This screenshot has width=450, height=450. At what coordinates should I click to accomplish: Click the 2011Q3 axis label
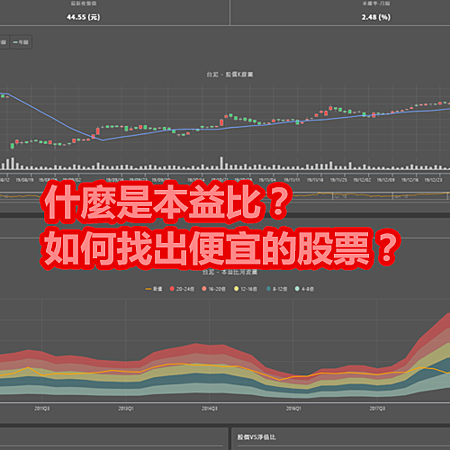(x=42, y=408)
